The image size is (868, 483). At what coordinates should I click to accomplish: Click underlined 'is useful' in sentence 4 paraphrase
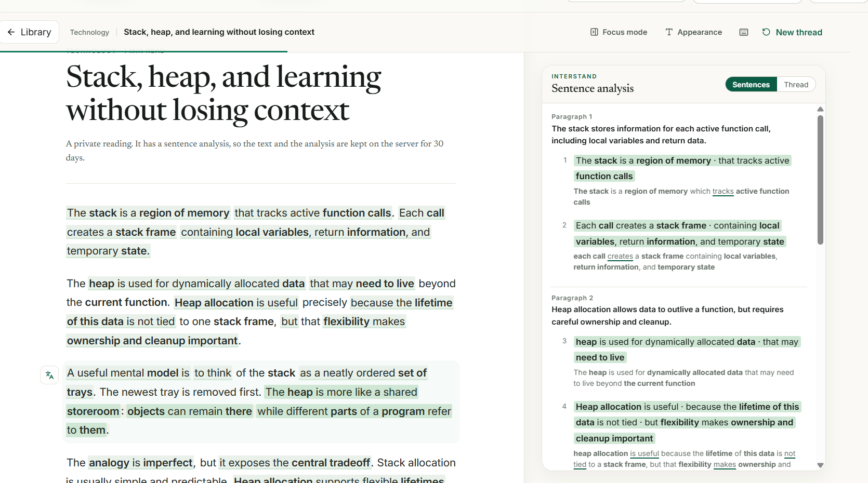point(645,453)
